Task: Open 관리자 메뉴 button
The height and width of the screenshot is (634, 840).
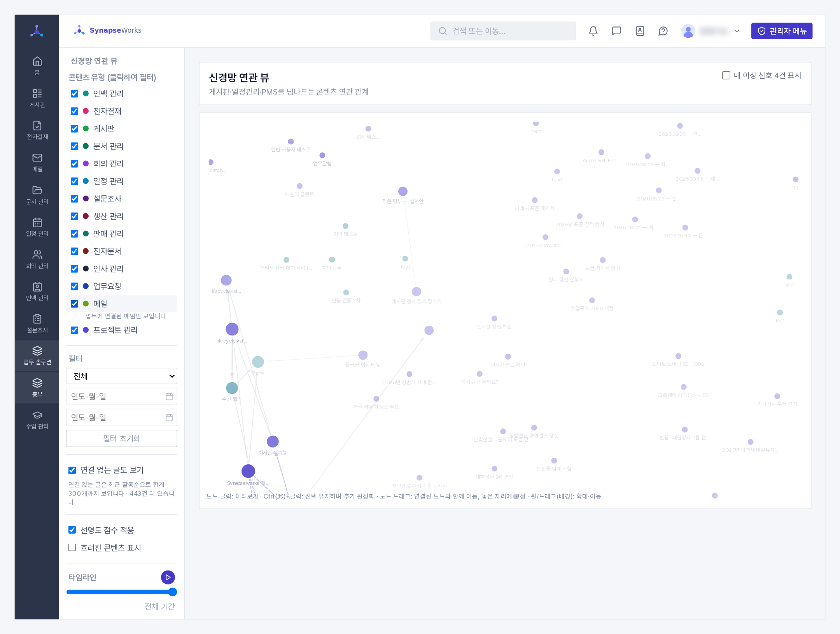Action: 782,31
